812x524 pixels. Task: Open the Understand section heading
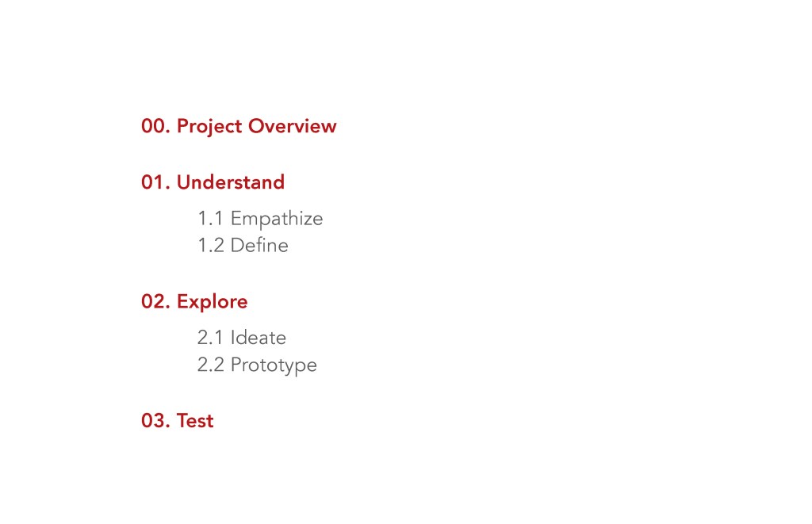tap(230, 182)
